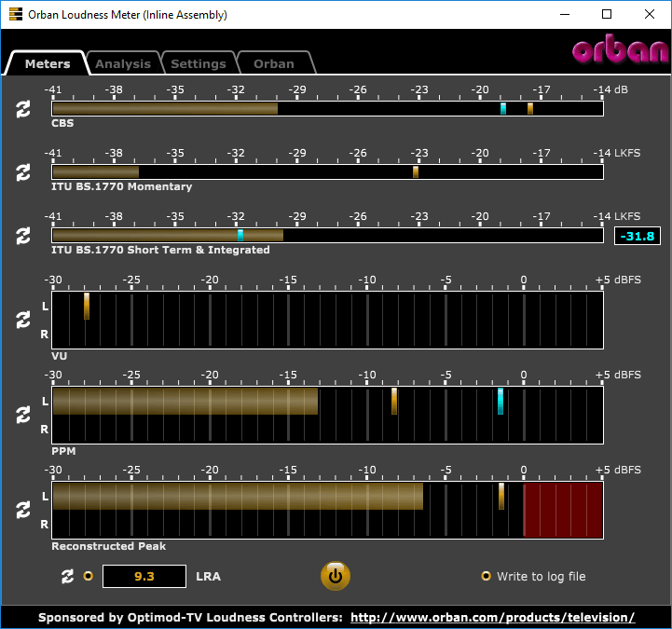Click the CBS loudness meter bar
The width and height of the screenshot is (672, 629).
[x=327, y=108]
